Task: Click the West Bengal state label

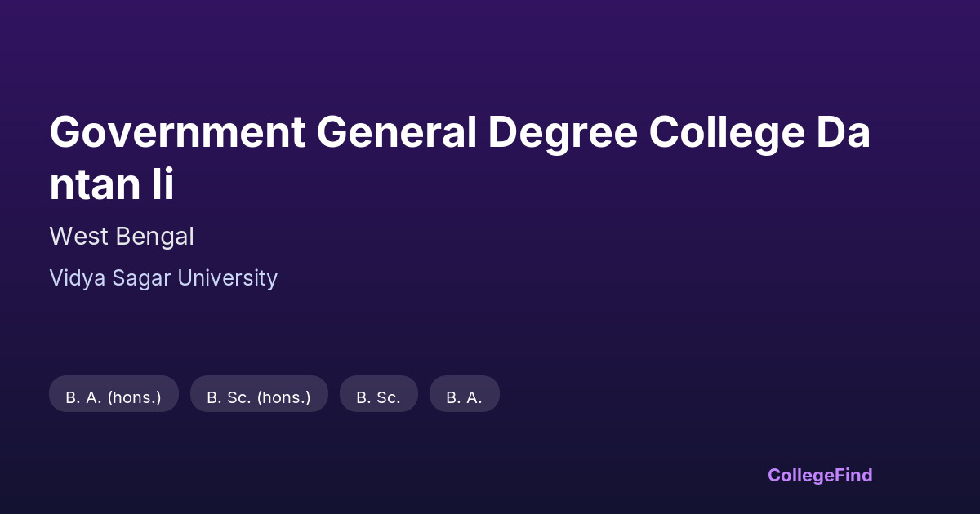Action: (x=122, y=237)
